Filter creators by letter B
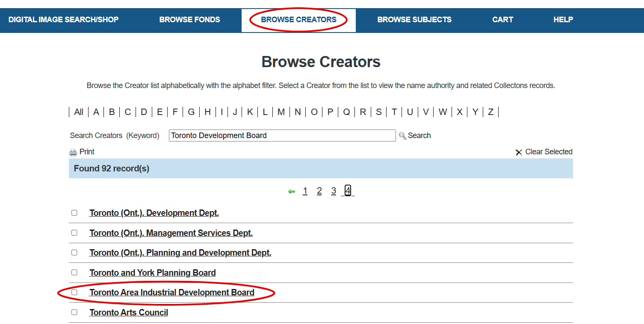Screen dimensions: 644x324 pos(112,112)
